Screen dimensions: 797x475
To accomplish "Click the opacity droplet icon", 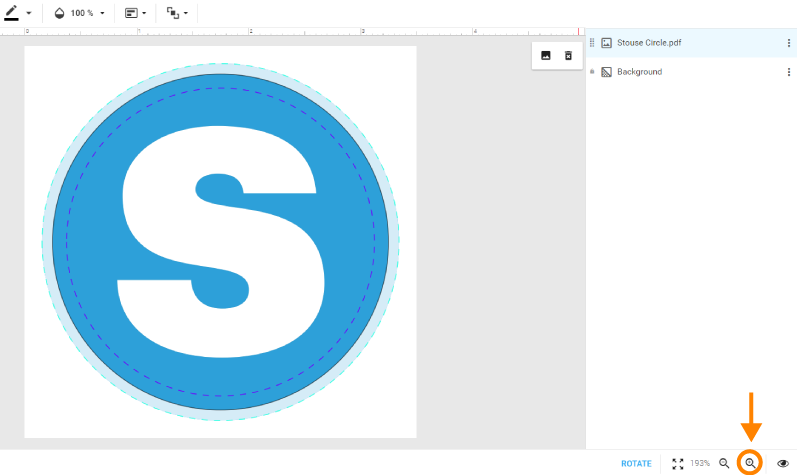I will tap(59, 13).
